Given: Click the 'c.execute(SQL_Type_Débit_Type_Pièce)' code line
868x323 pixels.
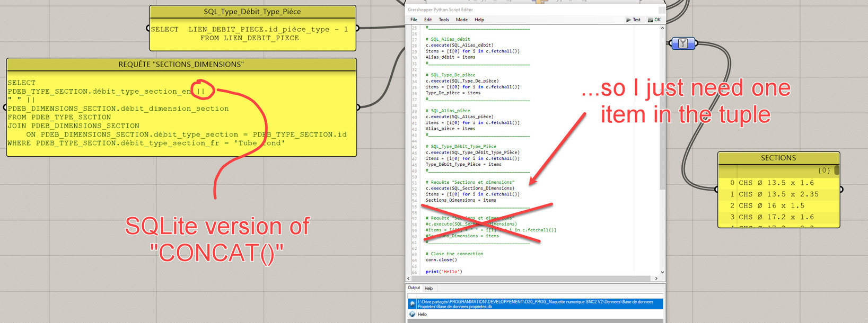Looking at the screenshot, I should pos(472,152).
